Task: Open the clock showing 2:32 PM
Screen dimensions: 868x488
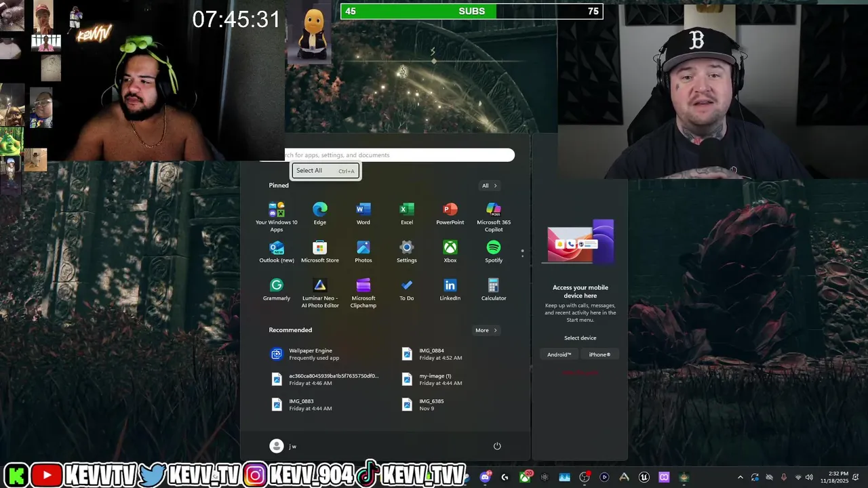Action: click(x=834, y=477)
